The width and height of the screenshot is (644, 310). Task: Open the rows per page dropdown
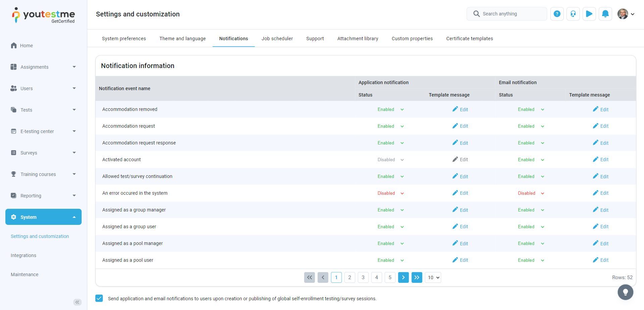tap(433, 277)
